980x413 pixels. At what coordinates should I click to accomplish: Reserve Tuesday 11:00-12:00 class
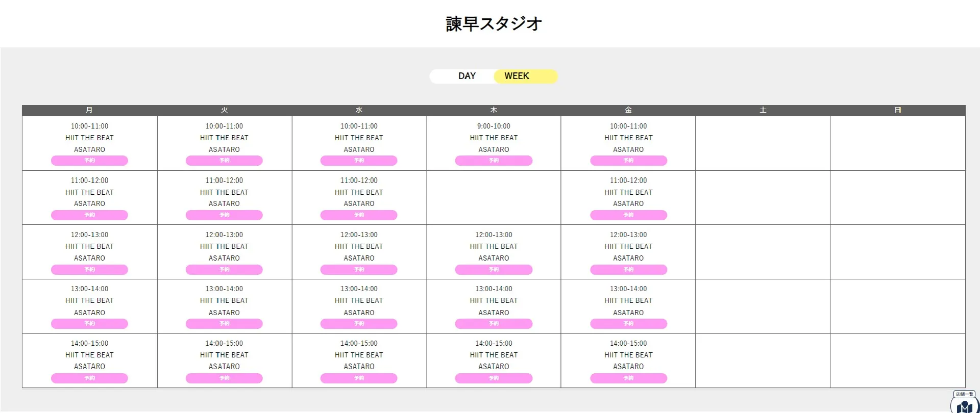pyautogui.click(x=224, y=215)
